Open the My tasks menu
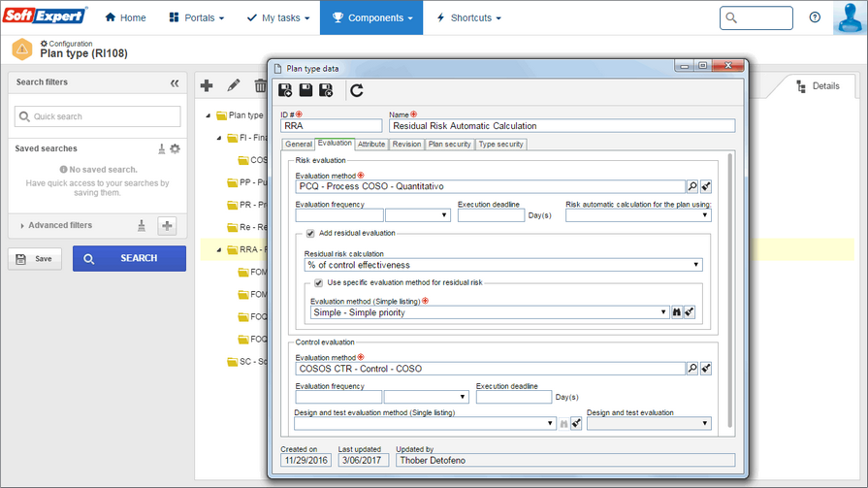This screenshot has width=868, height=488. point(278,17)
